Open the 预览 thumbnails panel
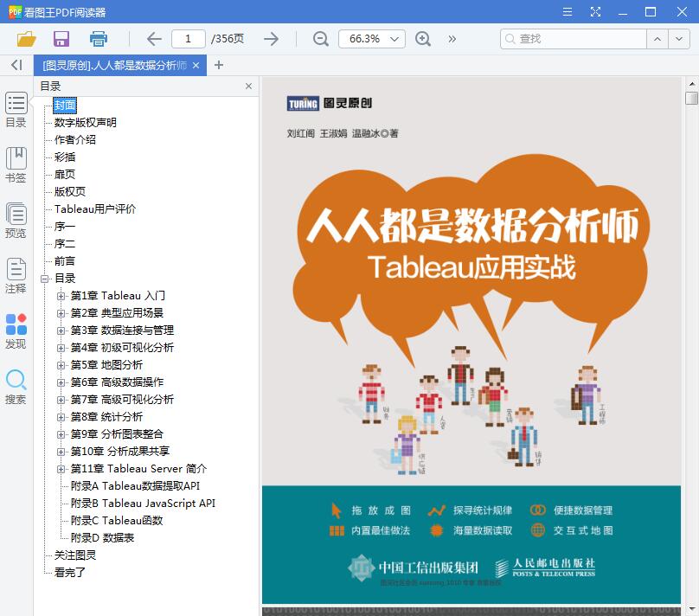 16,221
